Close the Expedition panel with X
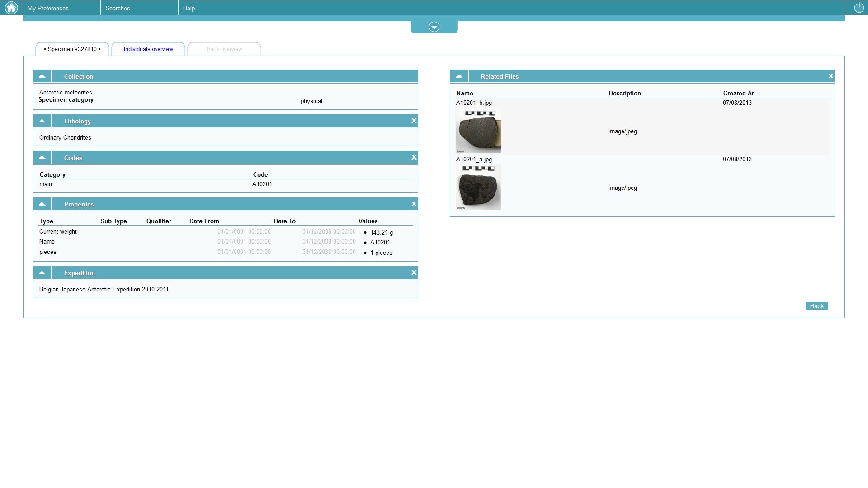 tap(414, 272)
